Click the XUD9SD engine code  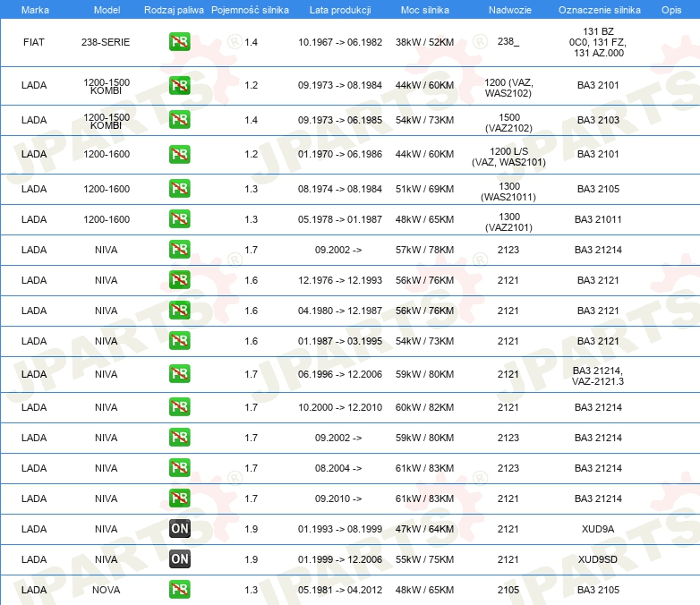point(598,559)
